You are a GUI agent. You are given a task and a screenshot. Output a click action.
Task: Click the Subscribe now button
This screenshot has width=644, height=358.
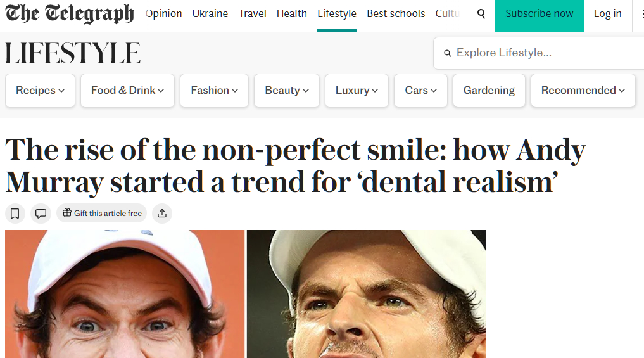coord(539,14)
